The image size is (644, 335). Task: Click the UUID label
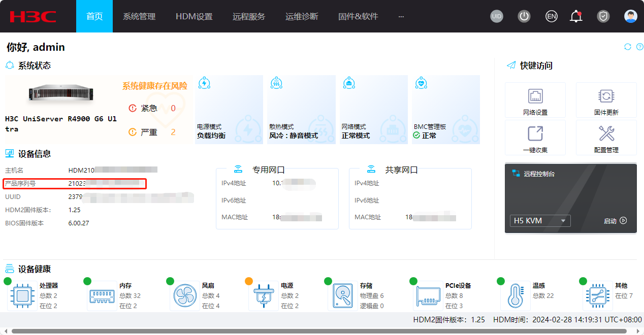point(13,196)
